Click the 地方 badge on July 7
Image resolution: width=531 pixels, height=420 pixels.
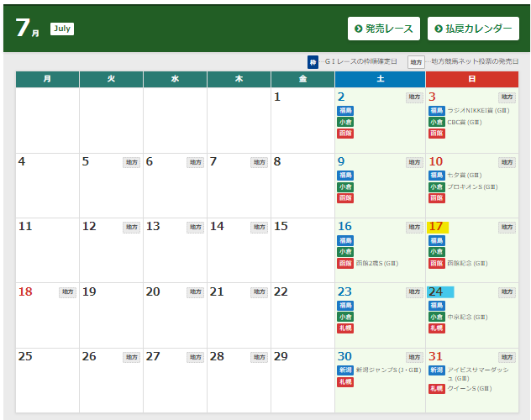pos(260,162)
